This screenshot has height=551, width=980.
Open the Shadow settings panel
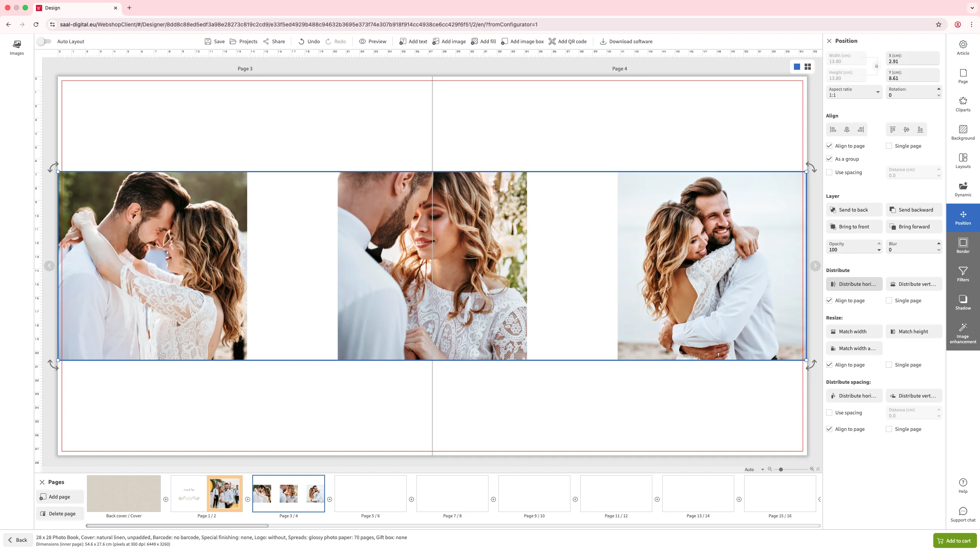(963, 302)
